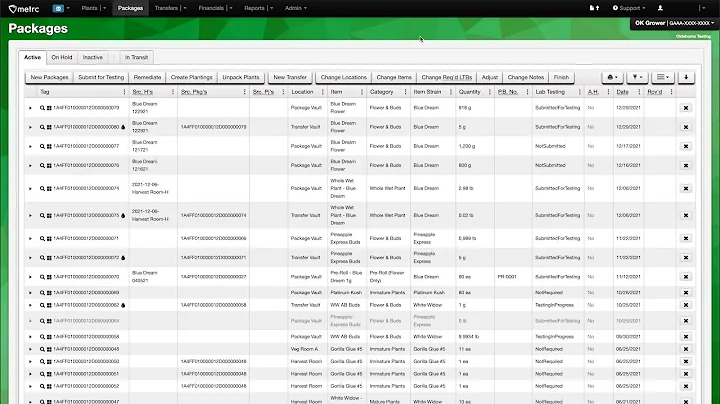Screen dimensions: 720x404
Task: Click the Create Plantings button
Action: click(191, 77)
